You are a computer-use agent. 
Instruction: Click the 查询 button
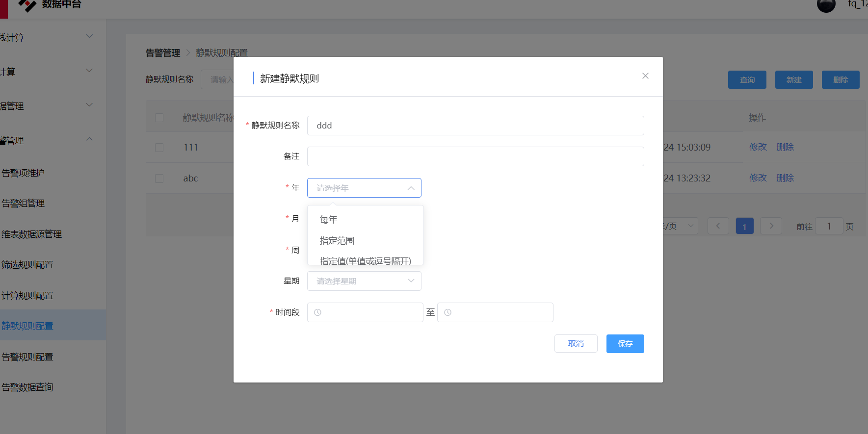(747, 80)
